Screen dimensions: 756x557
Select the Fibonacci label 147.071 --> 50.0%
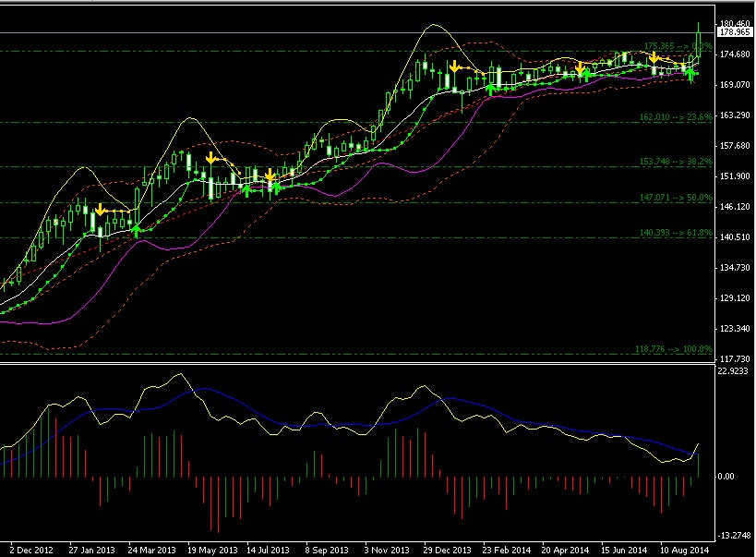[x=676, y=197]
